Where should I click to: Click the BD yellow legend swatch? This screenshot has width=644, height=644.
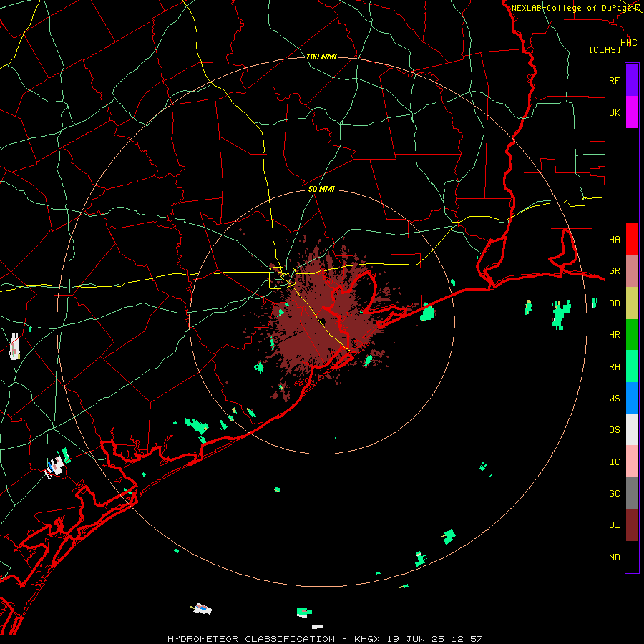click(x=632, y=303)
